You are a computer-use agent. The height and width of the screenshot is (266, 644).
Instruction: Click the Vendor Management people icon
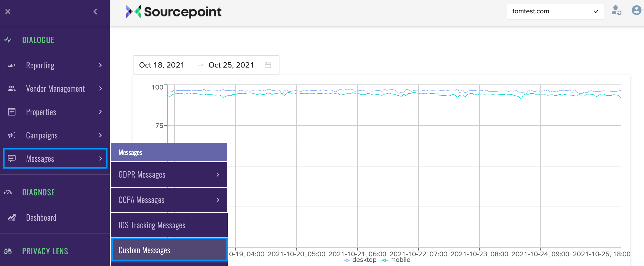(x=11, y=89)
